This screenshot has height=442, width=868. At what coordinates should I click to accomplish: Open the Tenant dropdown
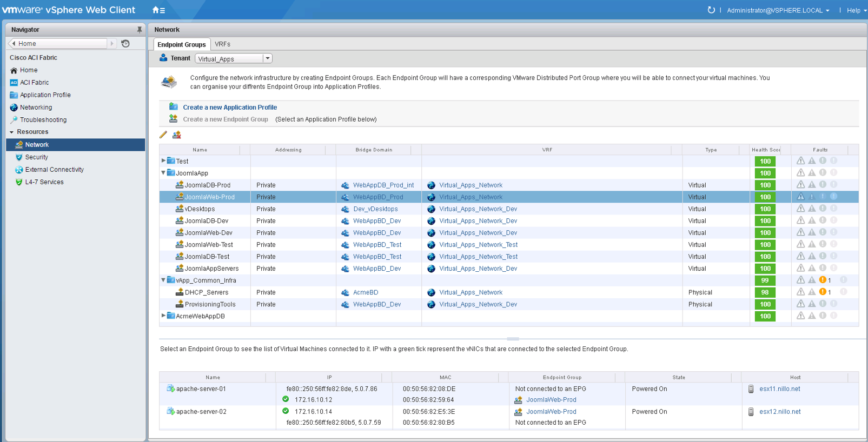click(x=267, y=58)
